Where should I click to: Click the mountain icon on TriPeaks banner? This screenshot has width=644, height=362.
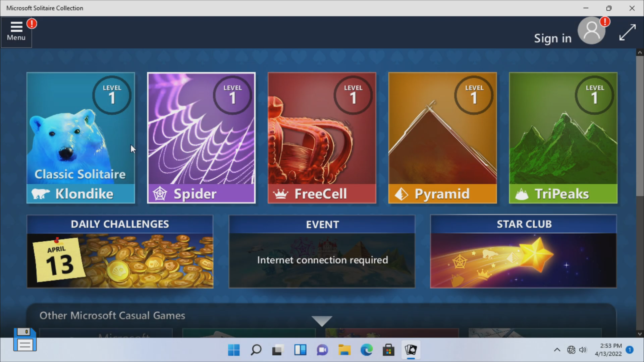click(522, 193)
